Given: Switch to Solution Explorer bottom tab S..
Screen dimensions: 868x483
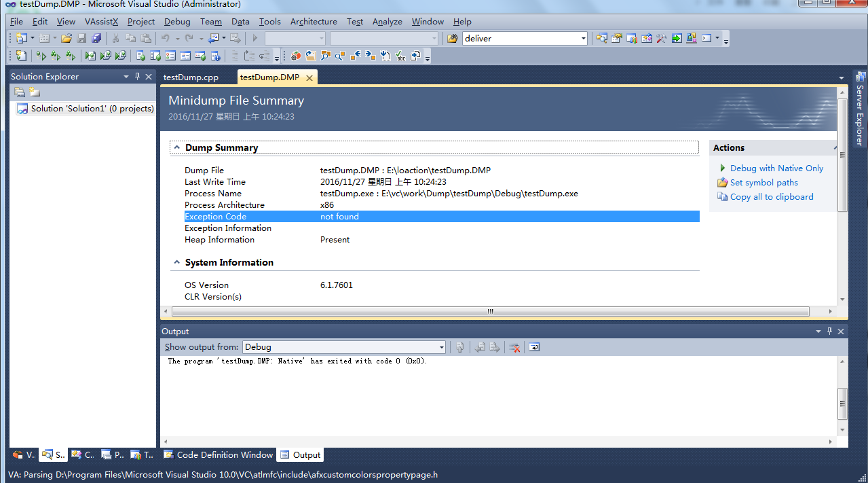Looking at the screenshot, I should point(54,455).
